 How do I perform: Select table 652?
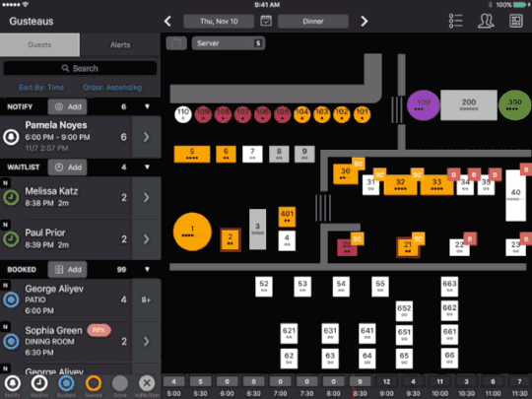[404, 310]
